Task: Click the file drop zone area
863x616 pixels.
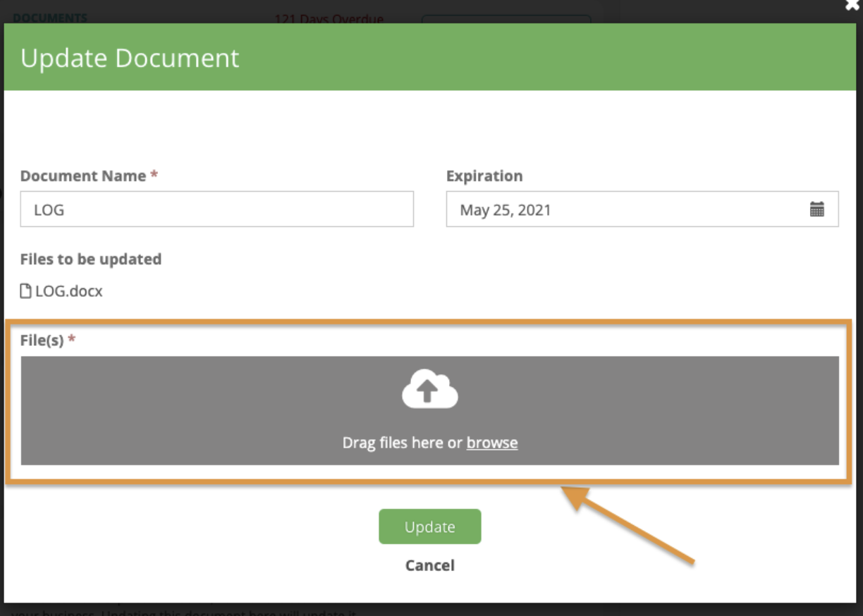Action: click(x=429, y=410)
